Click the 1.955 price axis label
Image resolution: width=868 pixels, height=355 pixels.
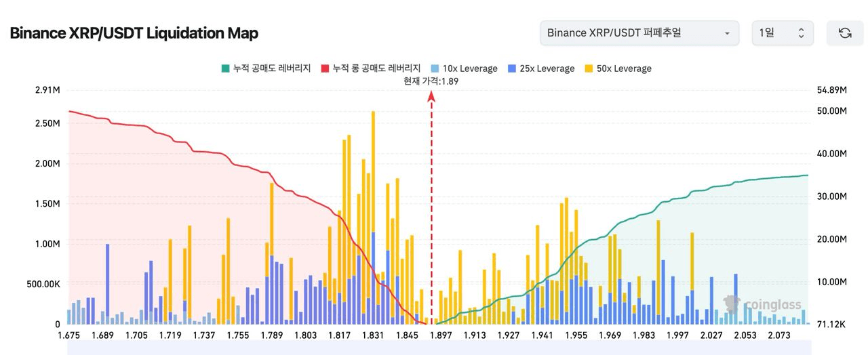[x=576, y=335]
